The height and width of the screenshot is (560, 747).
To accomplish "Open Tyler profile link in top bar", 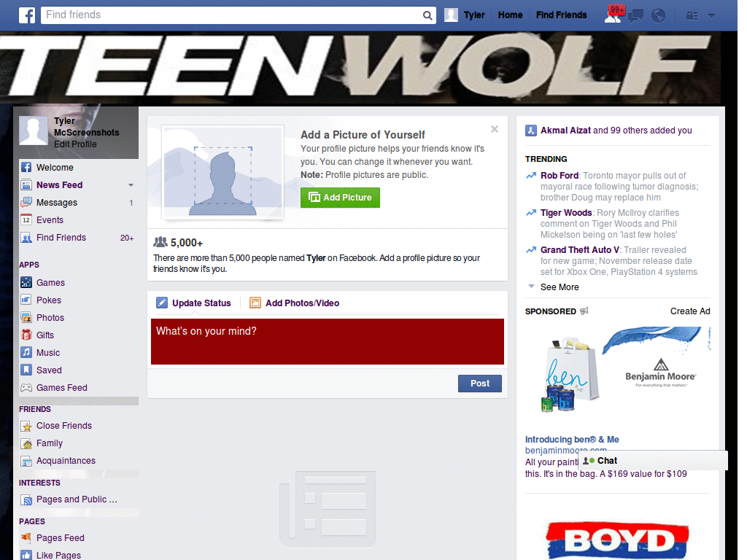I will coord(474,15).
